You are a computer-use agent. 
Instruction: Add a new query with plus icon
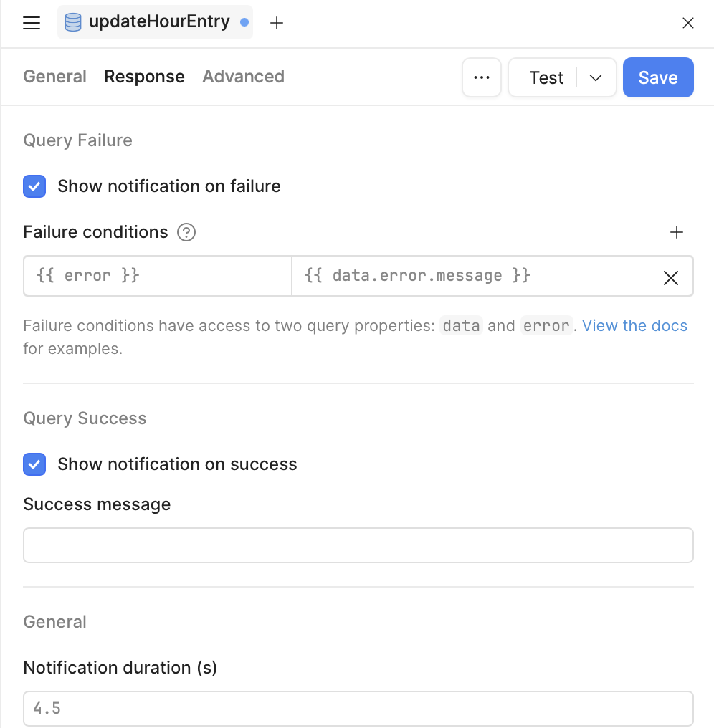pyautogui.click(x=277, y=23)
